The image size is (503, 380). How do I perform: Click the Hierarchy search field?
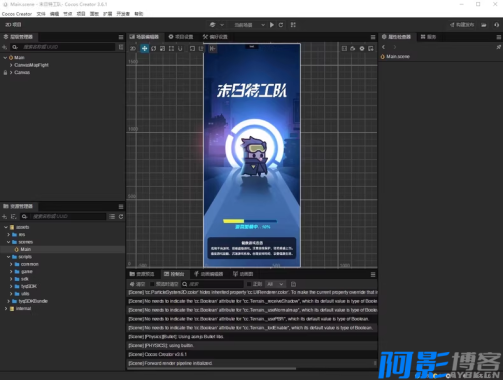(63, 47)
